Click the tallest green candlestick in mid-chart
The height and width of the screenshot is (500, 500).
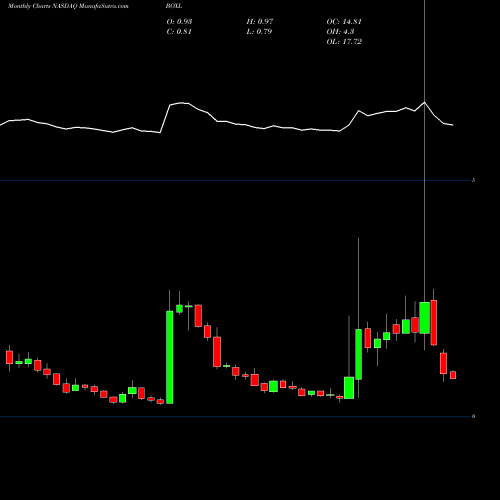[x=170, y=357]
